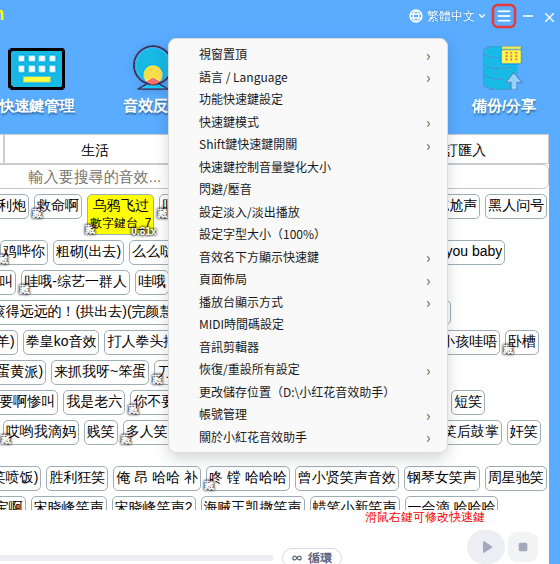560x564 pixels.
Task: Start playback with the play button
Action: pyautogui.click(x=486, y=547)
